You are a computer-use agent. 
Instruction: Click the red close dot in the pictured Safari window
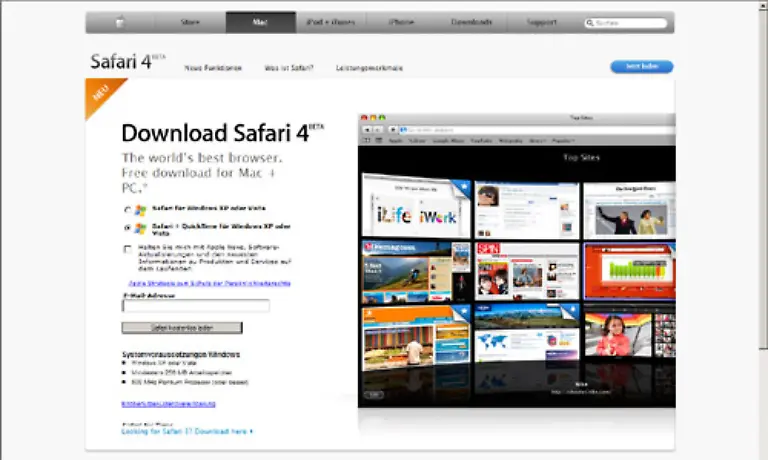(x=364, y=118)
